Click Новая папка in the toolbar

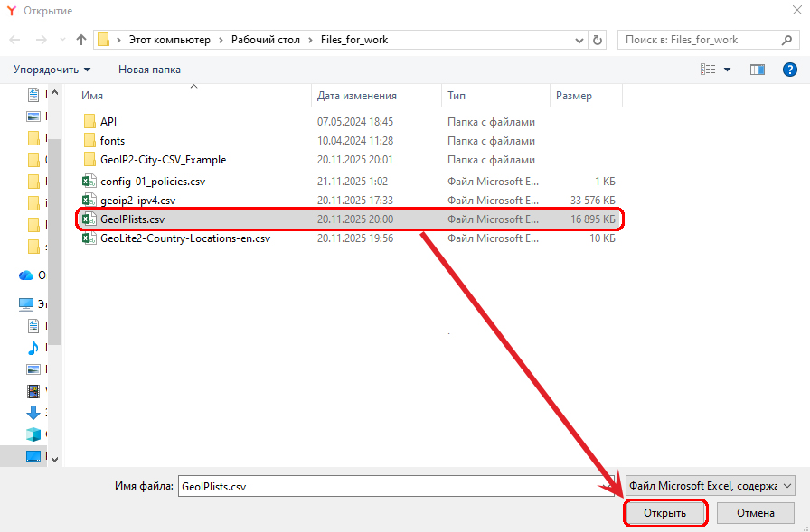(x=149, y=70)
